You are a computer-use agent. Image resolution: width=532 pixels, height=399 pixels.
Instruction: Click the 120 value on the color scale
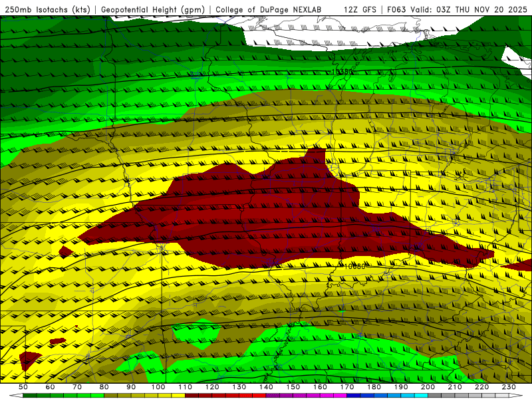pyautogui.click(x=212, y=387)
